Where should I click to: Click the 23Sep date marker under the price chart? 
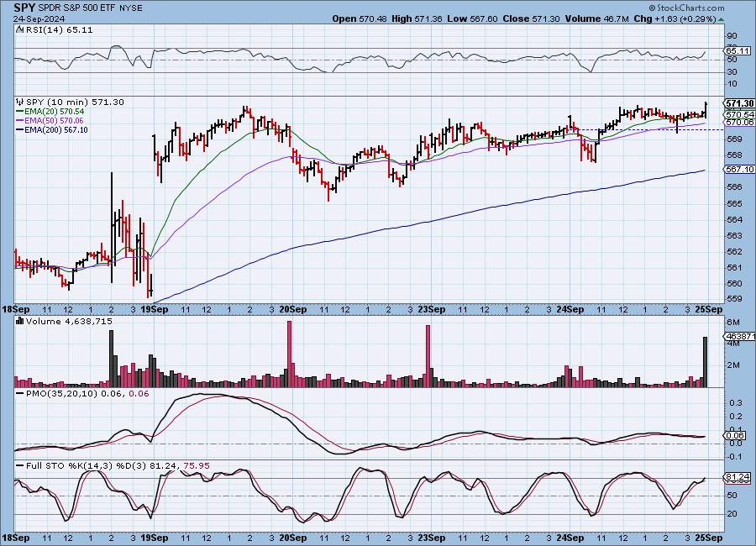tap(431, 309)
